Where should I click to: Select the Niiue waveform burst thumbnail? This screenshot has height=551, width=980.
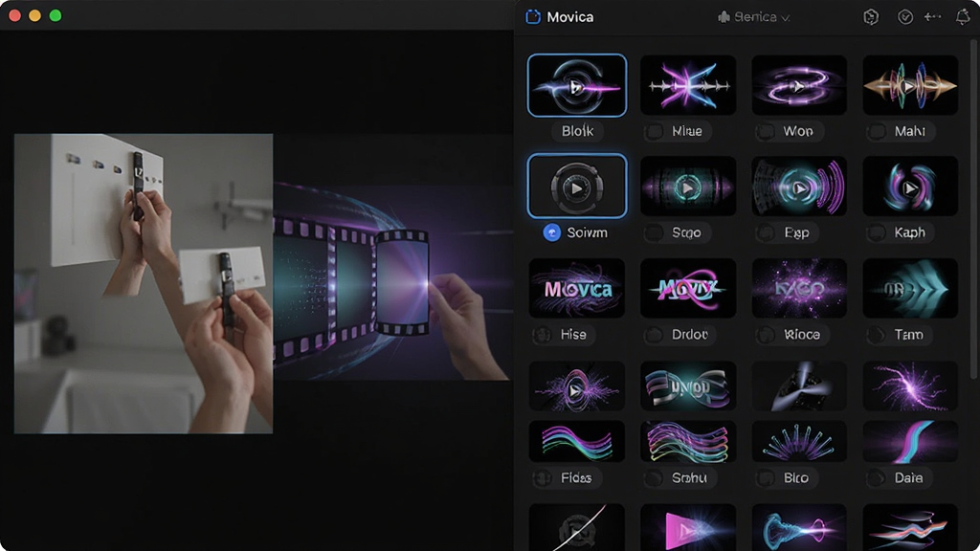687,85
